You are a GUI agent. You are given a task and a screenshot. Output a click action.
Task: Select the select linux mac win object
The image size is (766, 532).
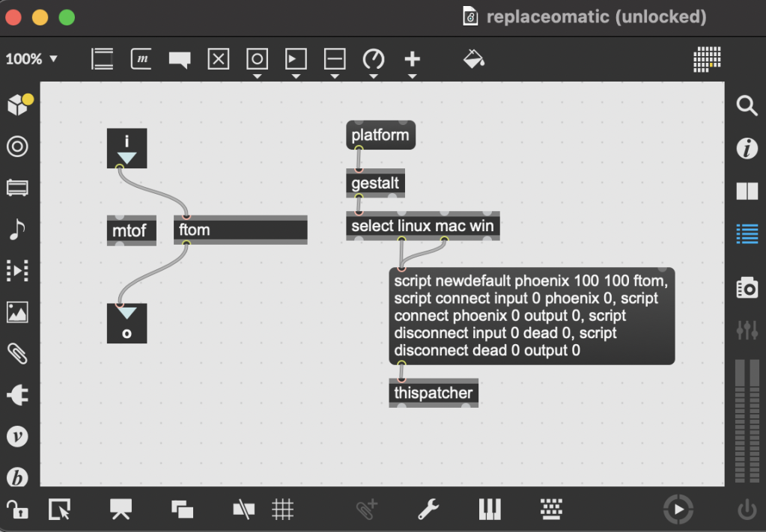(422, 226)
